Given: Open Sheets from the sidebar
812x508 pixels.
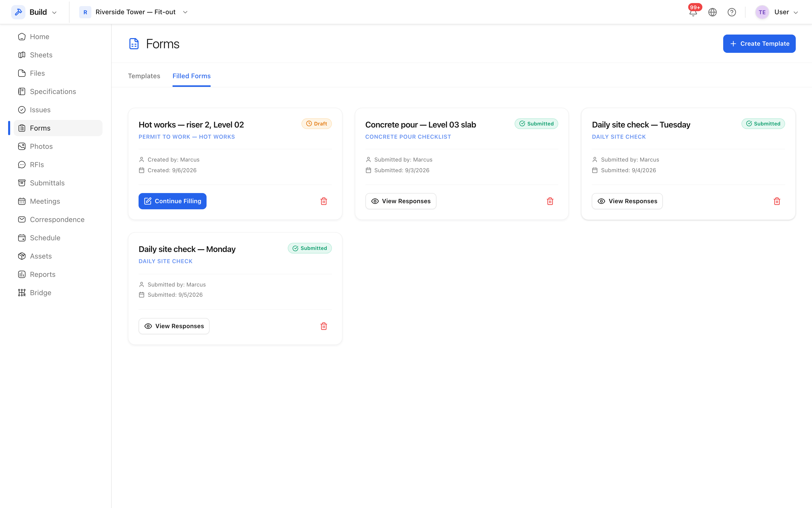Looking at the screenshot, I should [x=58, y=55].
